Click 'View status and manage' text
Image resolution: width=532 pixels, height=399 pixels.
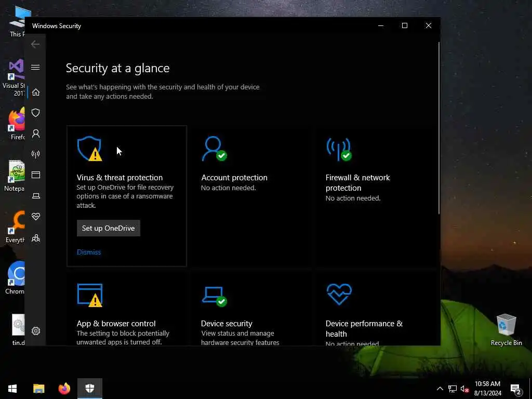[x=237, y=334]
